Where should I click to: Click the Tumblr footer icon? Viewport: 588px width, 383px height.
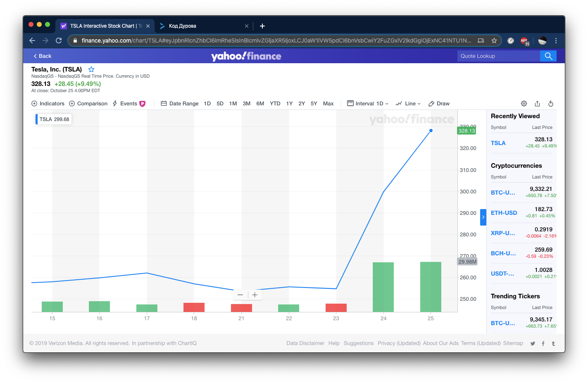(553, 344)
